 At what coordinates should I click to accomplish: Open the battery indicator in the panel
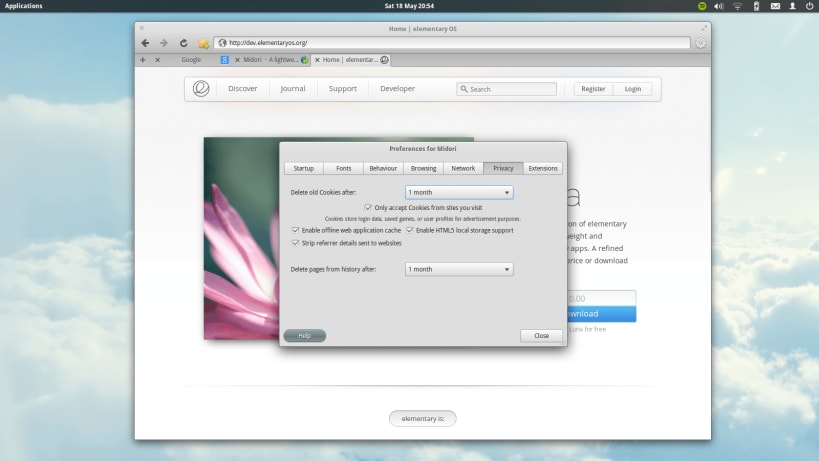click(x=756, y=6)
